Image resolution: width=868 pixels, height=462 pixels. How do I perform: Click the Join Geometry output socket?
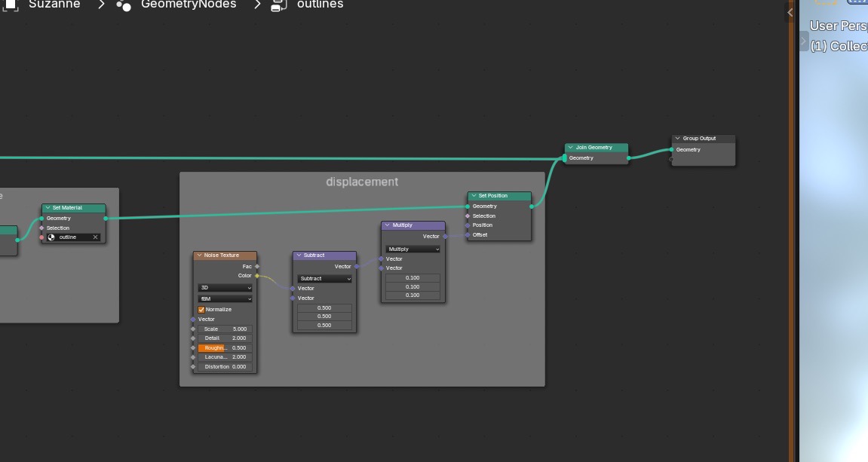(628, 158)
